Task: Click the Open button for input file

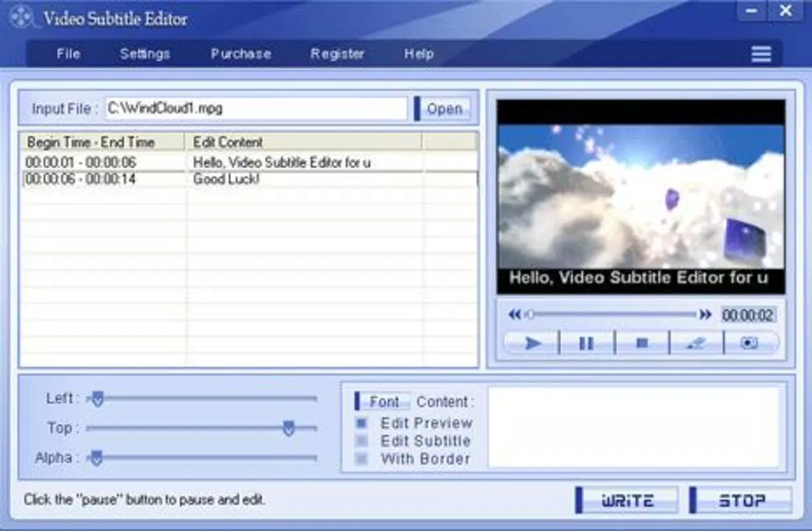Action: 442,109
